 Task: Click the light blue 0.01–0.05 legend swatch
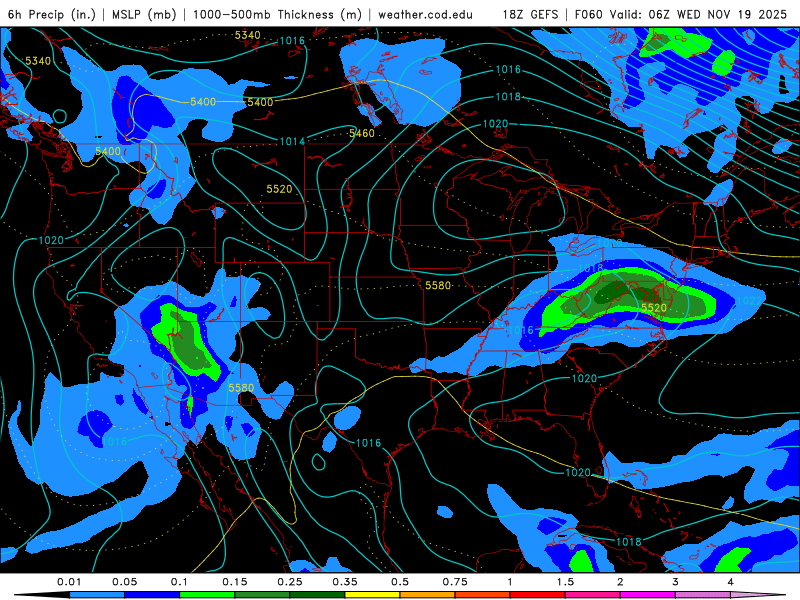pos(97,595)
